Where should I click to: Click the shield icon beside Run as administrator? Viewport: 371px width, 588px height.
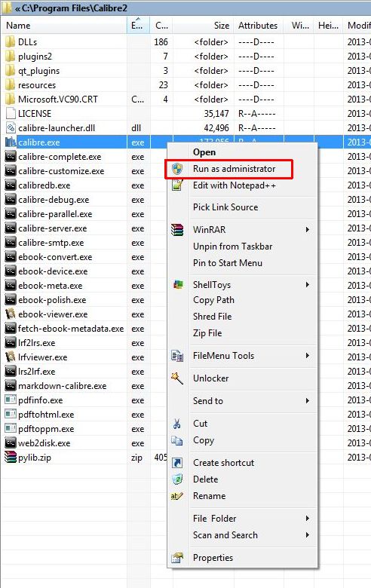pos(177,169)
